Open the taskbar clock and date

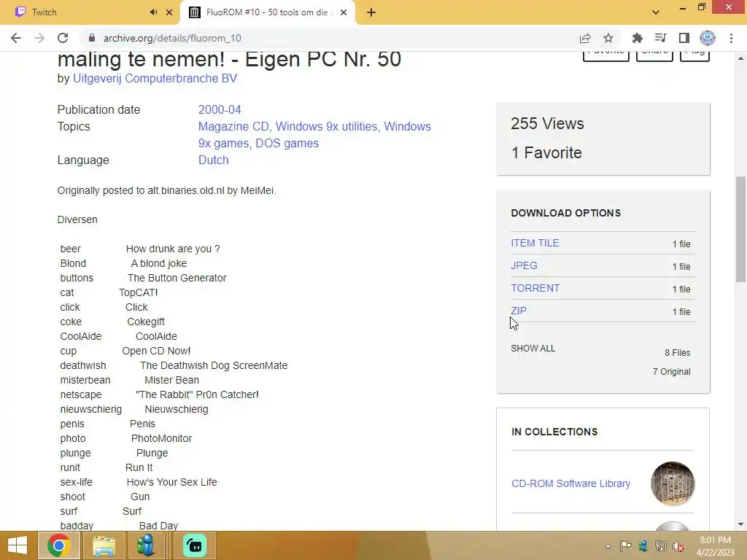pyautogui.click(x=715, y=545)
